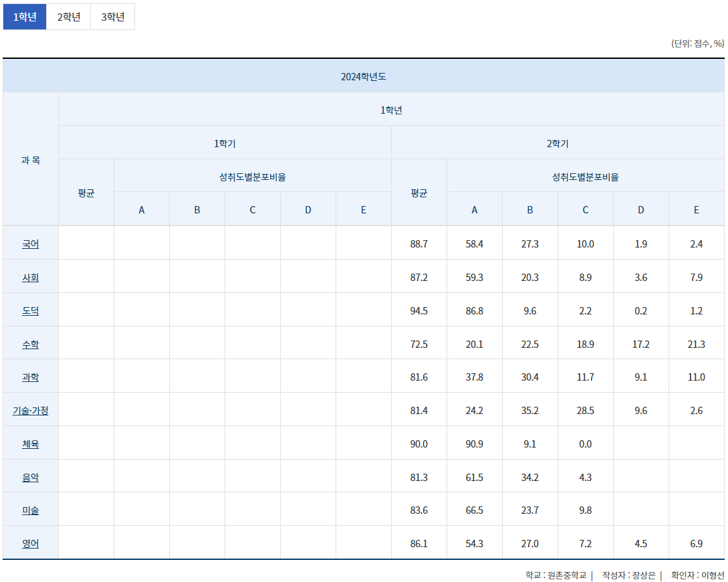728x582 pixels.
Task: Open the 미술 subject link
Action: tap(31, 510)
